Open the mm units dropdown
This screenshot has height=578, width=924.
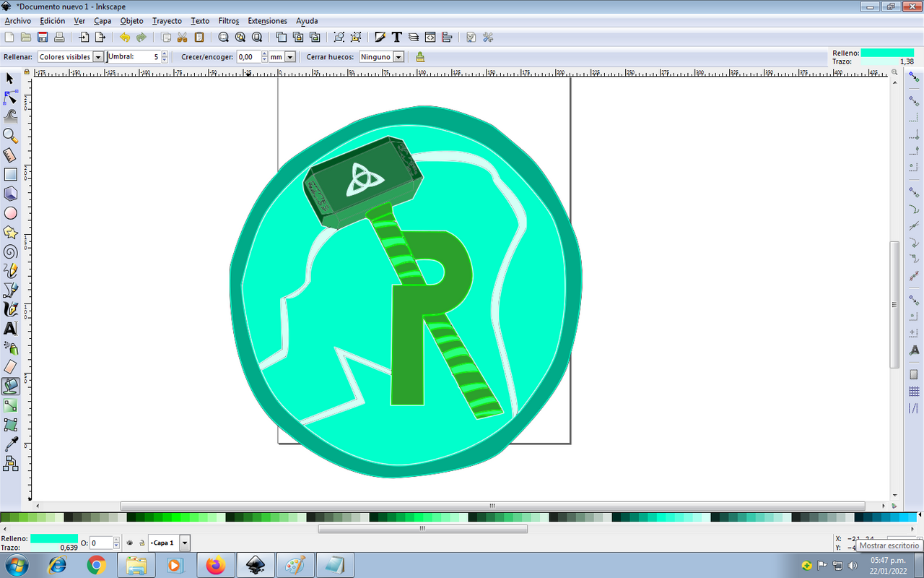pyautogui.click(x=290, y=56)
